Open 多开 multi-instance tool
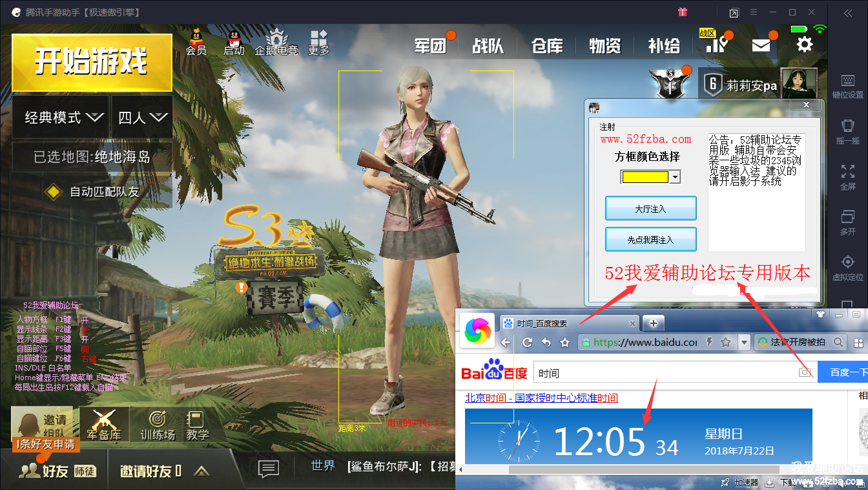This screenshot has width=868, height=490. (847, 222)
